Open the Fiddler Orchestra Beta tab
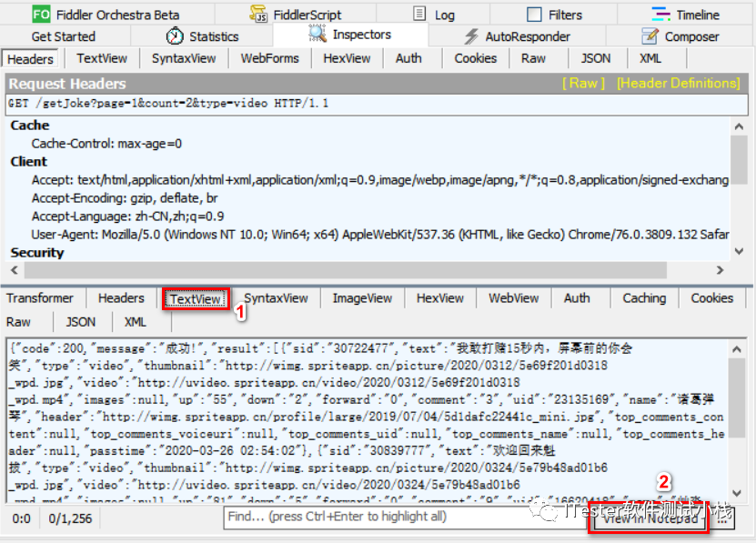 click(x=106, y=15)
